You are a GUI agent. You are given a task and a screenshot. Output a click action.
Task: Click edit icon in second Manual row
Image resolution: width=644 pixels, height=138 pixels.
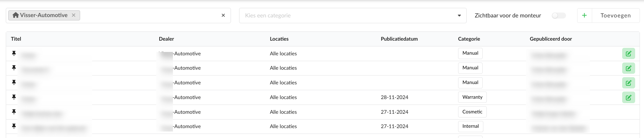pos(628,68)
